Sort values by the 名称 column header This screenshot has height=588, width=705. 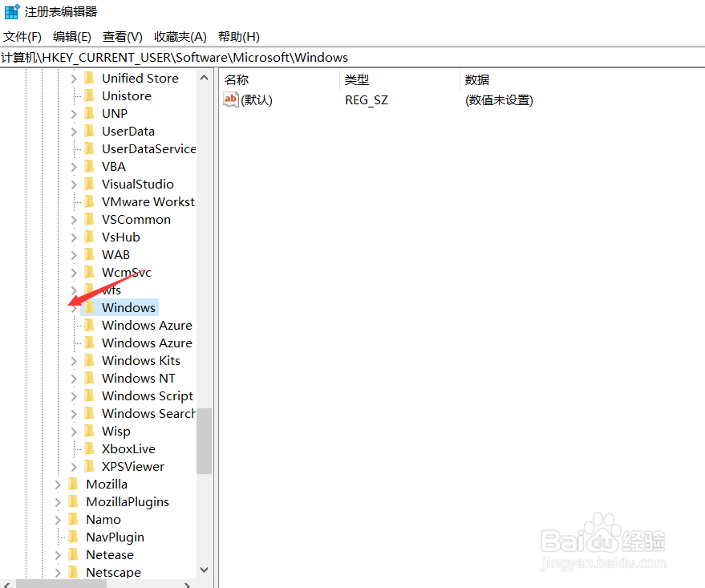click(x=257, y=79)
